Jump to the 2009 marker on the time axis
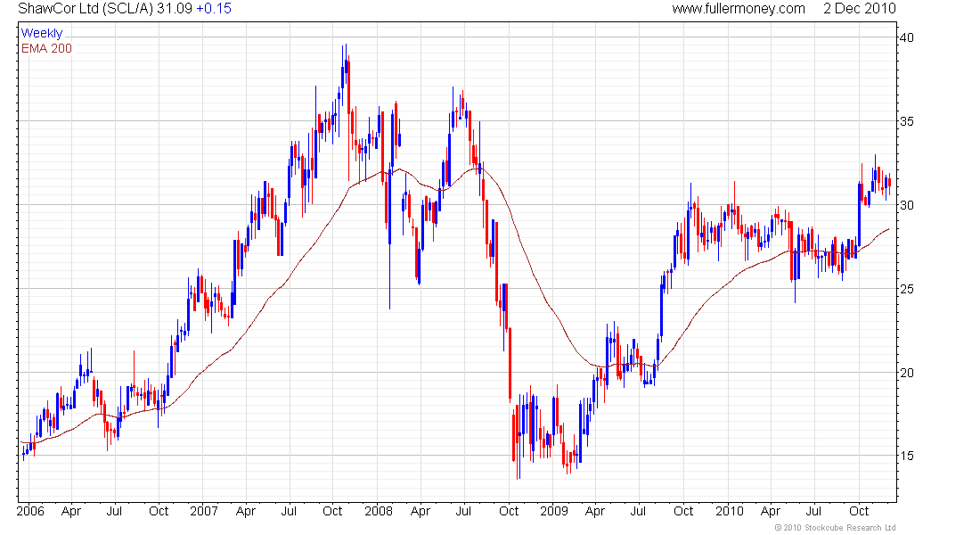Viewport: 980px width, 535px height. [554, 512]
